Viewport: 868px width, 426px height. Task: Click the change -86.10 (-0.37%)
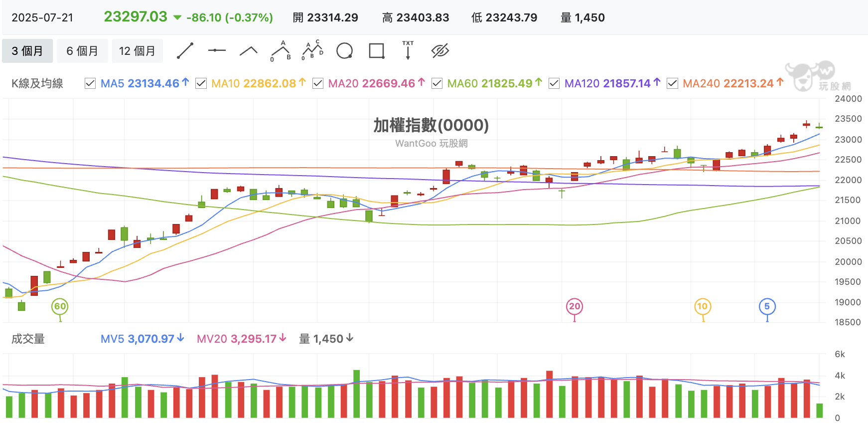coord(229,18)
